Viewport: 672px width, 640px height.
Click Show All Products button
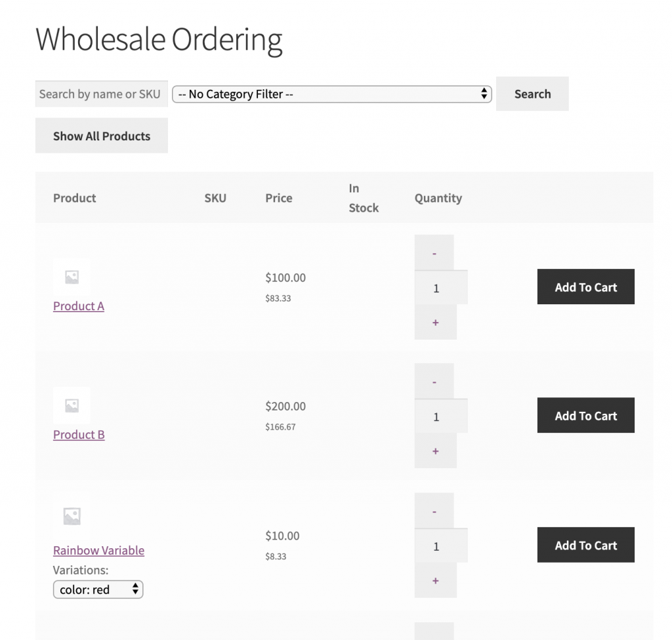point(102,136)
